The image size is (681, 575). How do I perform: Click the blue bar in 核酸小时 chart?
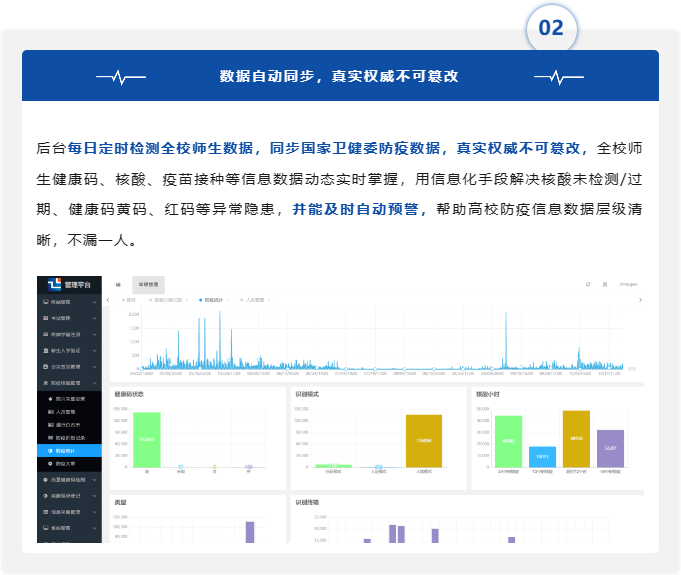[x=542, y=456]
